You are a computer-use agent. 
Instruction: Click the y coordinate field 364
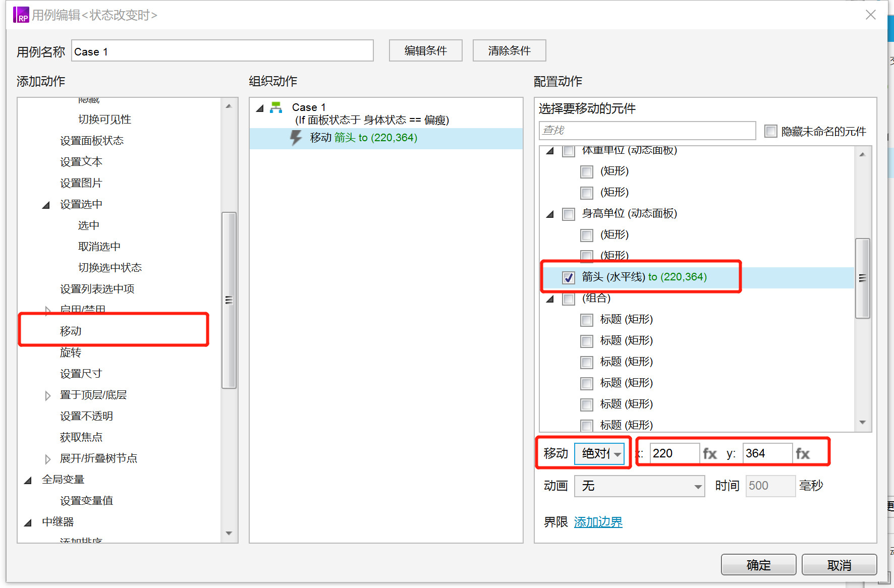pos(768,453)
